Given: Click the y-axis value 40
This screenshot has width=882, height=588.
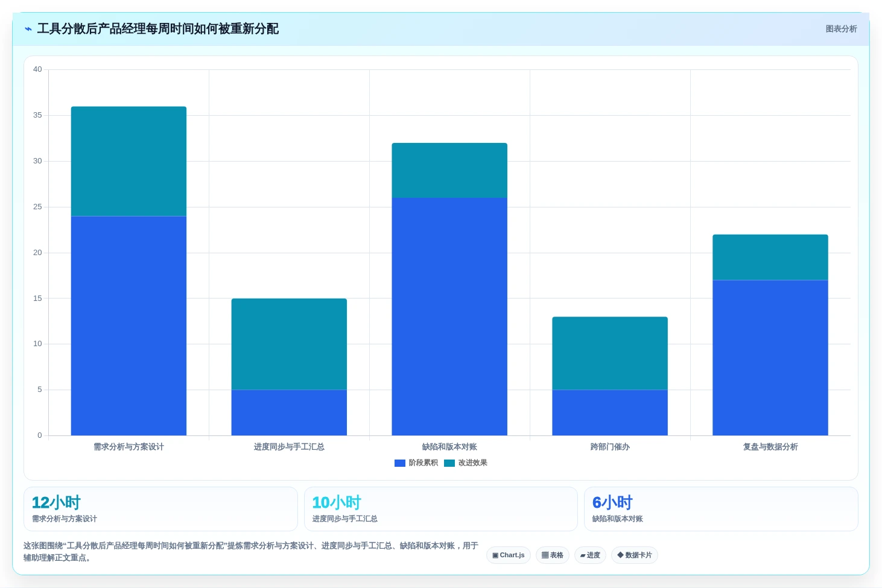Looking at the screenshot, I should click(x=37, y=69).
